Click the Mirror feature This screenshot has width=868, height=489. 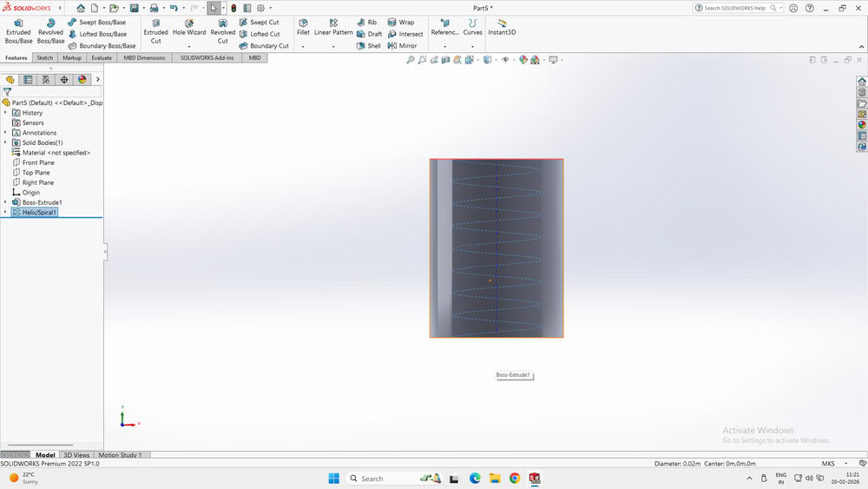click(x=402, y=46)
